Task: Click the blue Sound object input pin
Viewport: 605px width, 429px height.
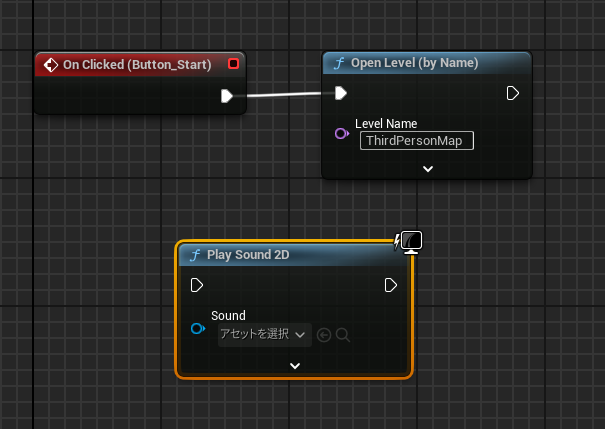Action: (198, 329)
